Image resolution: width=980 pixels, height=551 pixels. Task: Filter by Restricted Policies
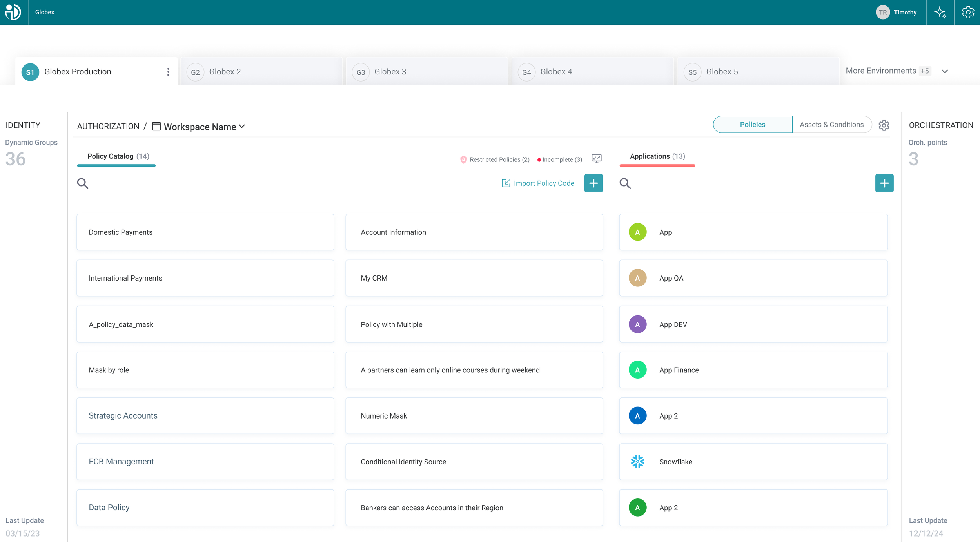pyautogui.click(x=495, y=159)
